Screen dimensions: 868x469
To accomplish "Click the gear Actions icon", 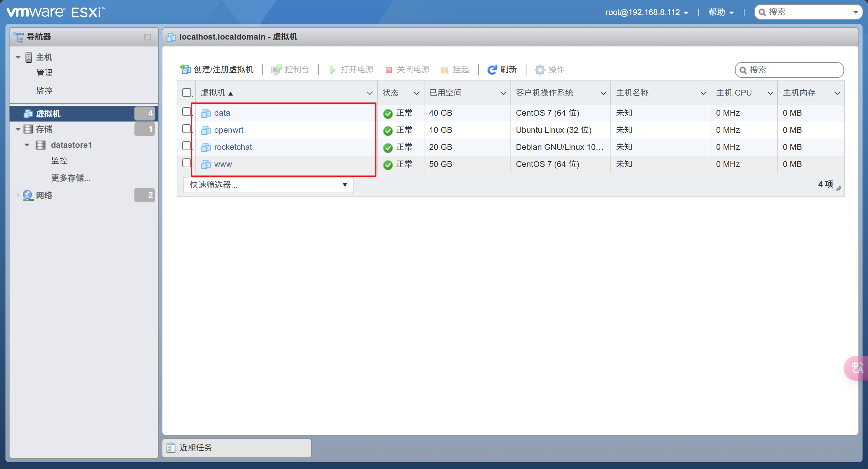I will tap(539, 70).
